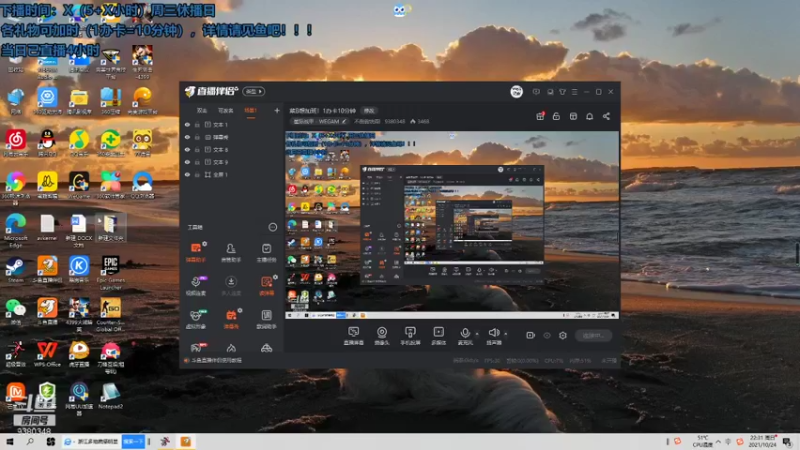Click the room unlock padlock icon

pos(556,116)
